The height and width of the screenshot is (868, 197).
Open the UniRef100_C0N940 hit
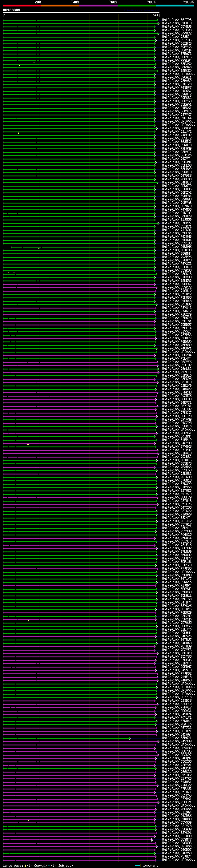(x=177, y=67)
